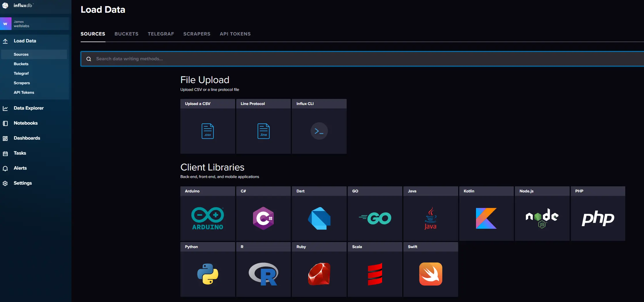
Task: Click the Data Explorer sidebar icon
Action: point(5,108)
